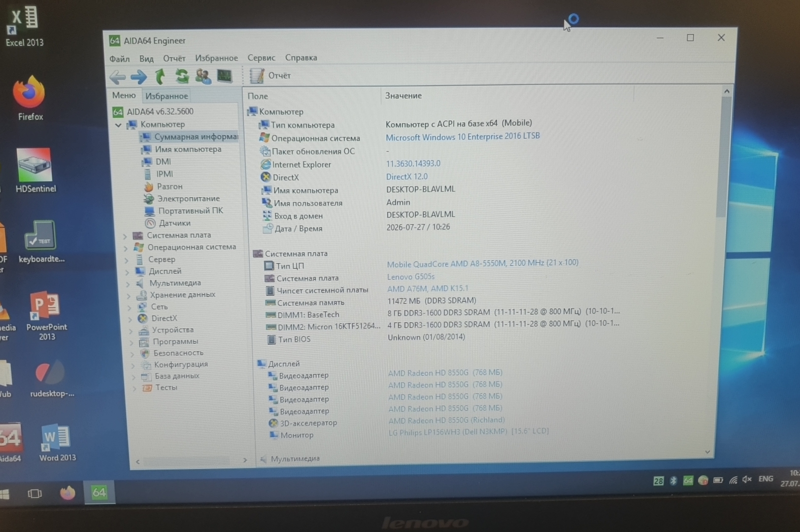Expand the Операционная система tree node

pos(126,248)
